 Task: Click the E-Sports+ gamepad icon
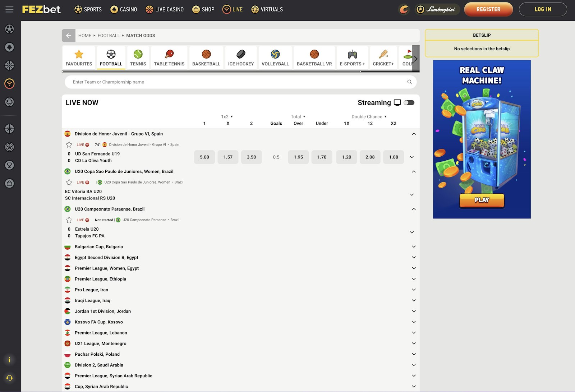click(352, 54)
